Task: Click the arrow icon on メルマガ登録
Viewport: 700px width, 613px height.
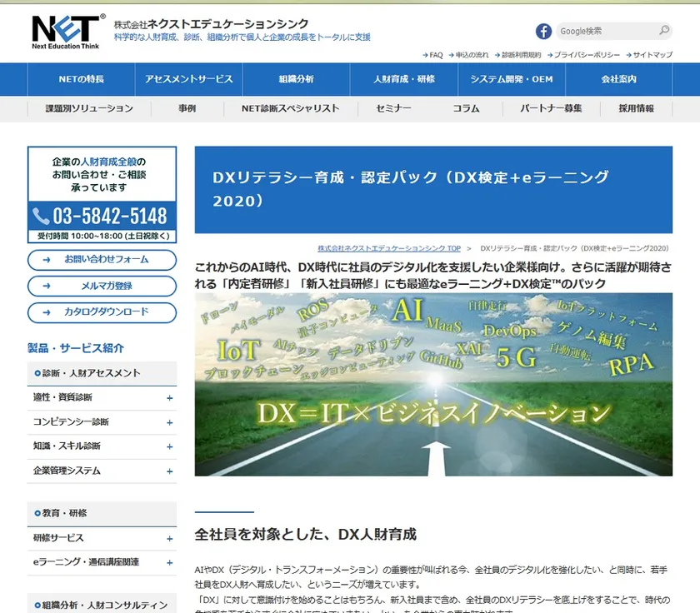Action: pyautogui.click(x=47, y=286)
